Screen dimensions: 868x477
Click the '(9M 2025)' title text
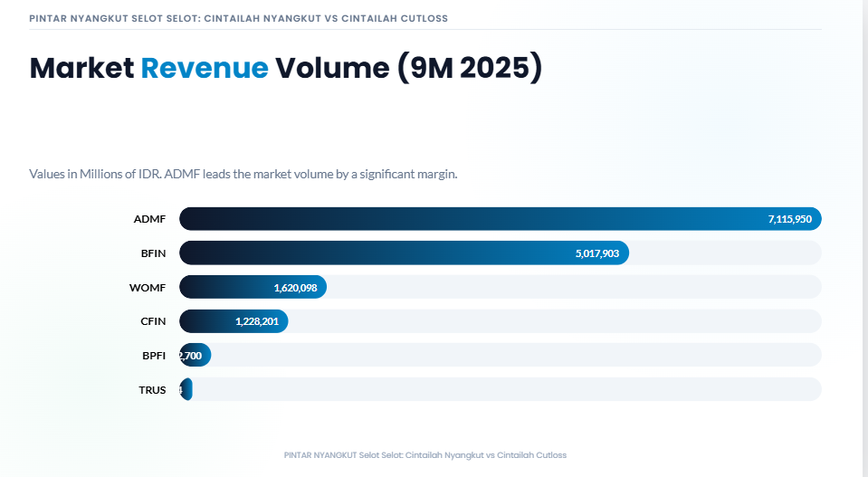tap(470, 68)
